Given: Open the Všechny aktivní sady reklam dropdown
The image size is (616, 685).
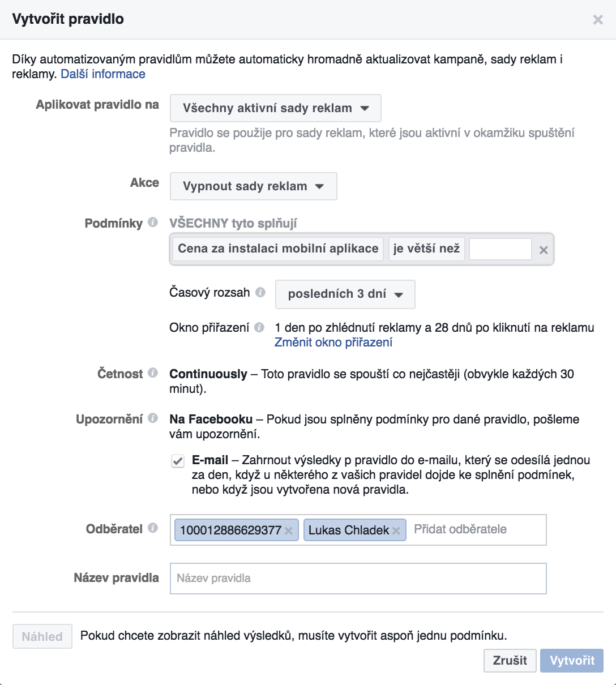Looking at the screenshot, I should [x=276, y=108].
